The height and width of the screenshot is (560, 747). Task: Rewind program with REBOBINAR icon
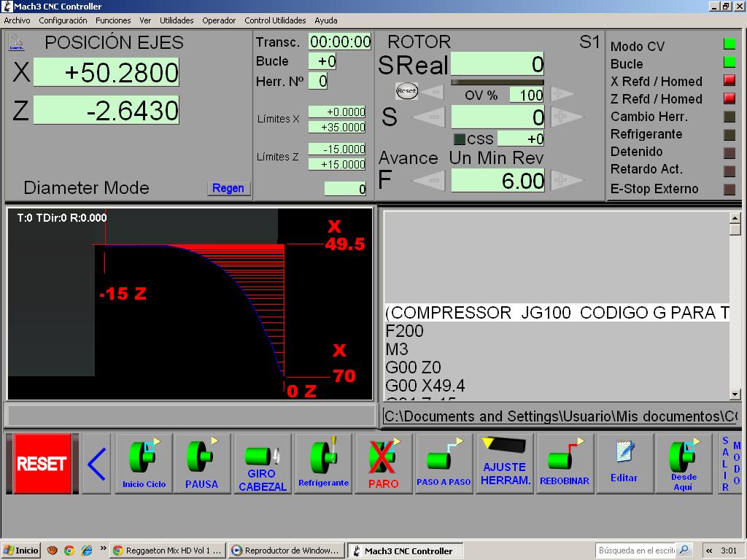pyautogui.click(x=564, y=463)
